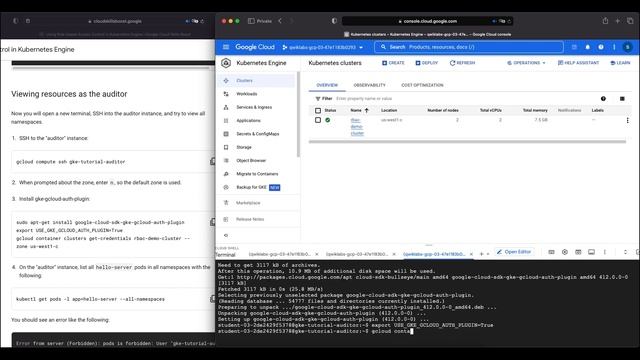Close the second Cloud Shell terminal tab
The image size is (640, 360).
(394, 254)
